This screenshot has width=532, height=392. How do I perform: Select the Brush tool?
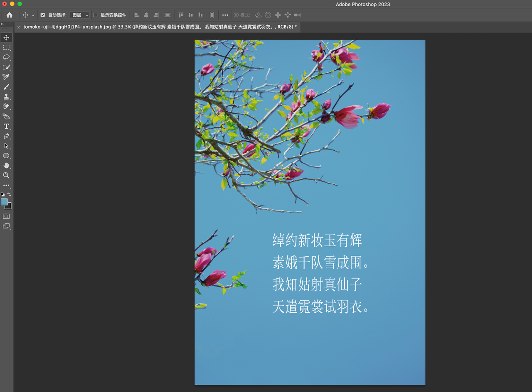pos(6,86)
